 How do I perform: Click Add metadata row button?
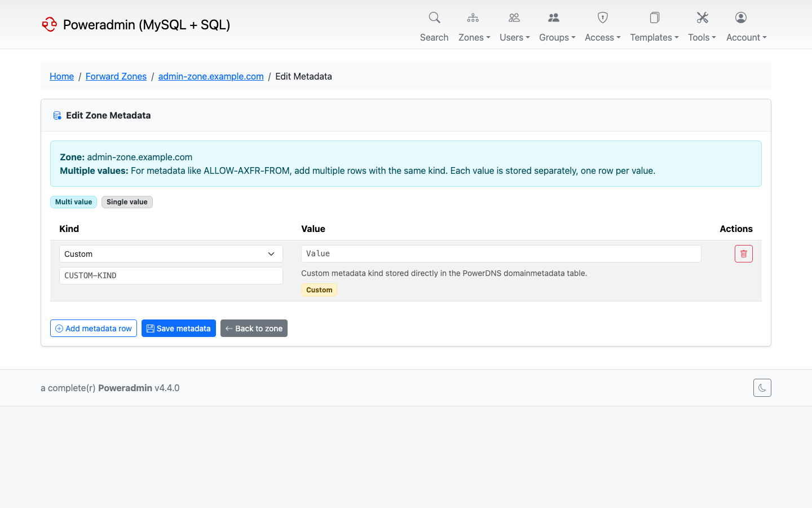(94, 329)
